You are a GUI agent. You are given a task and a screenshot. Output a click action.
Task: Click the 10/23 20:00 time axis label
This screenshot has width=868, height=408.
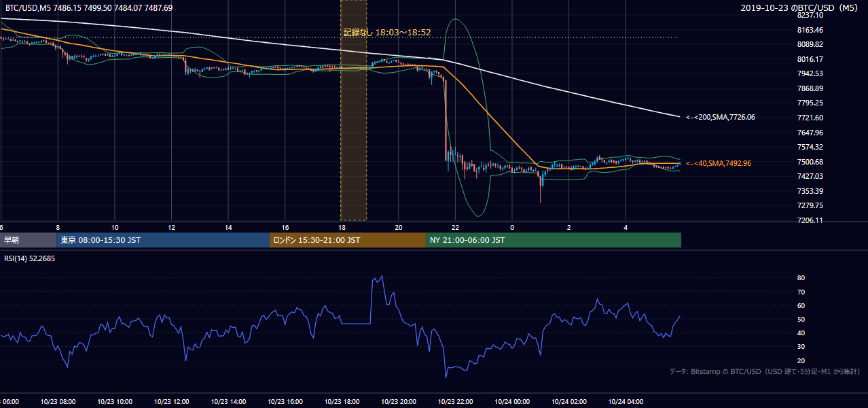(399, 402)
